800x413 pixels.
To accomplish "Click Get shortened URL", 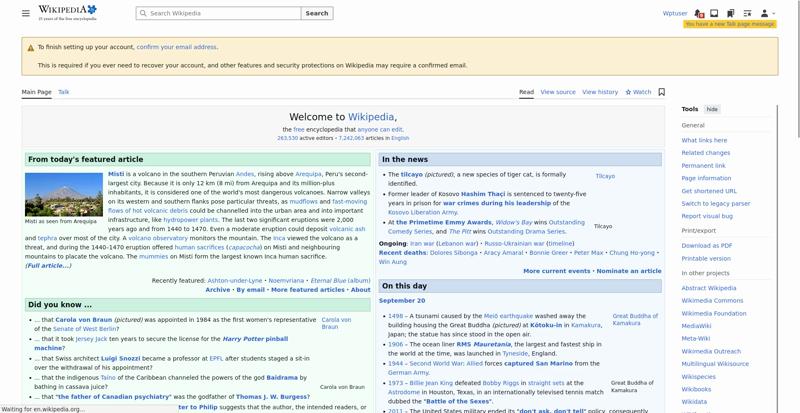I will click(709, 191).
